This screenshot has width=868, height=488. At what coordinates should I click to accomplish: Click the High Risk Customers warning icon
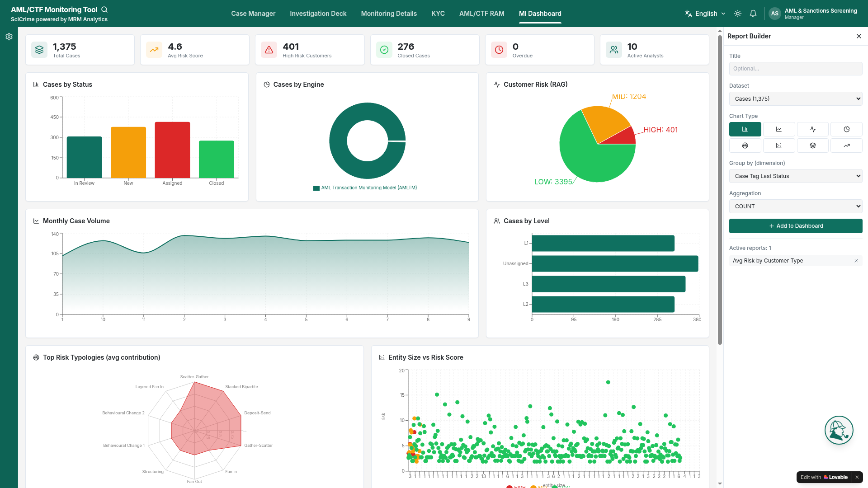[x=269, y=50]
